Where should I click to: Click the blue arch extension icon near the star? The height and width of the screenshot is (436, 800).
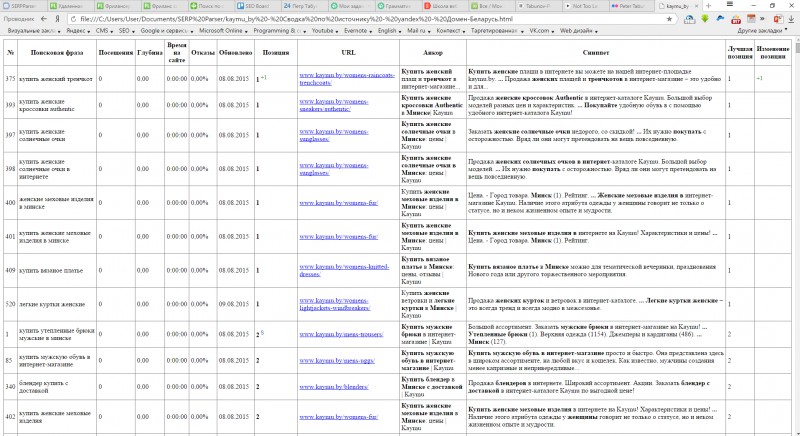tap(689, 19)
